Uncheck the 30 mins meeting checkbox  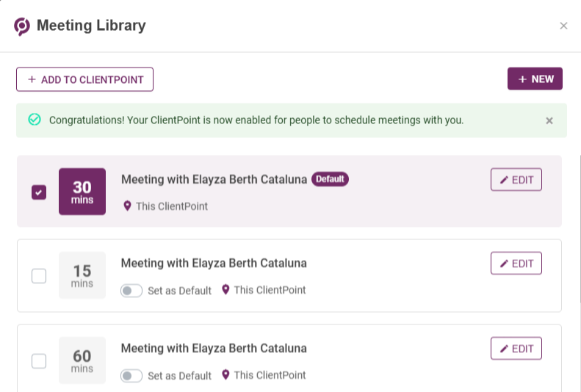(39, 192)
